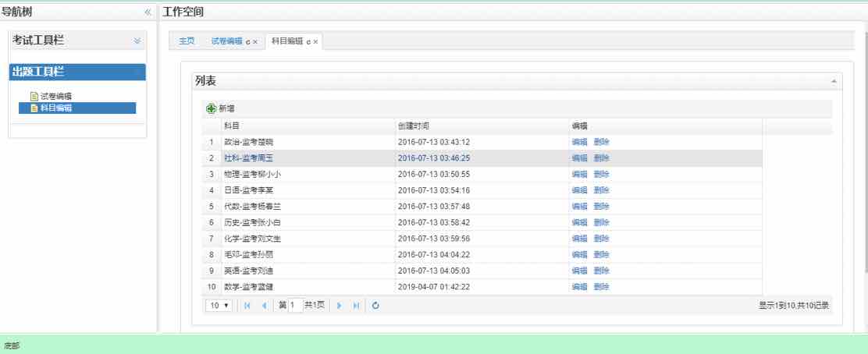
Task: Switch to the 主页 tab
Action: coord(187,41)
